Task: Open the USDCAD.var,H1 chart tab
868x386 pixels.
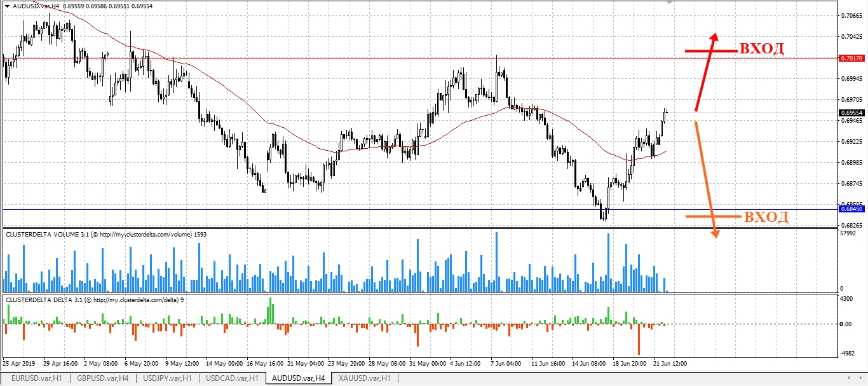Action: pyautogui.click(x=233, y=378)
